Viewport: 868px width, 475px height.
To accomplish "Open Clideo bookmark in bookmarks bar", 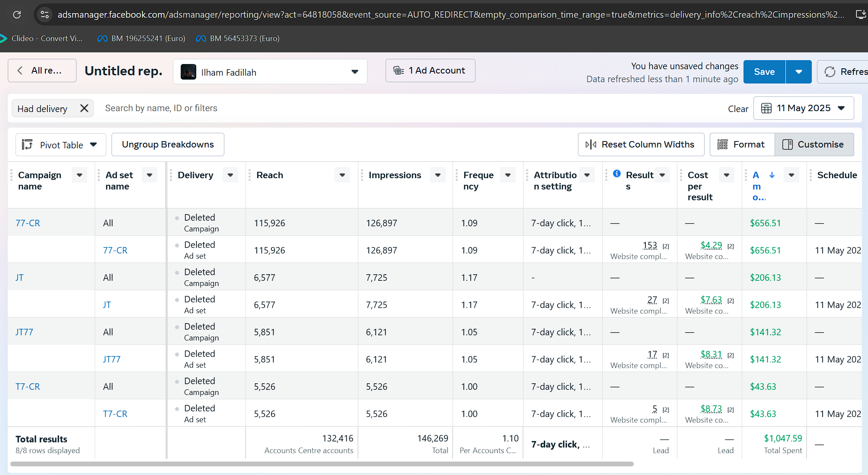I will click(41, 39).
